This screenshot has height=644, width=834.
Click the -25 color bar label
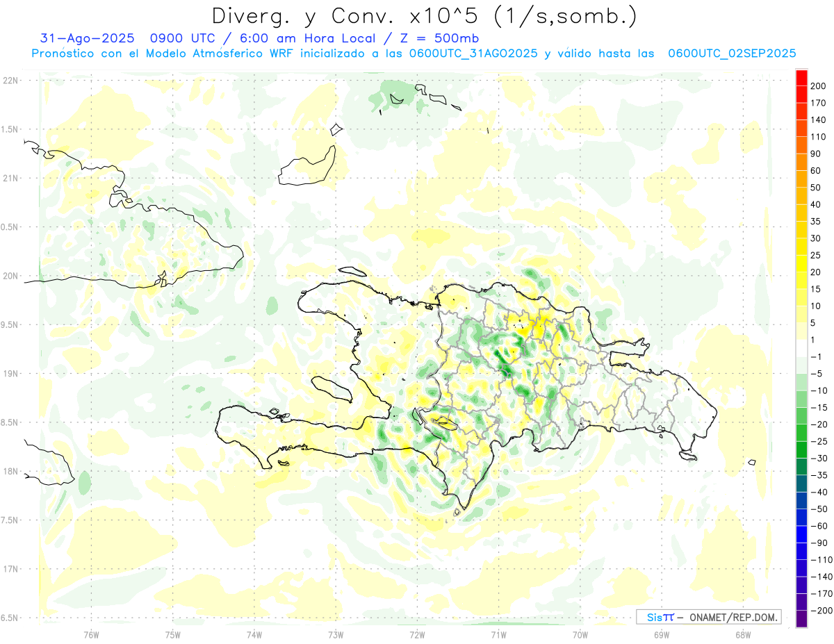(819, 441)
